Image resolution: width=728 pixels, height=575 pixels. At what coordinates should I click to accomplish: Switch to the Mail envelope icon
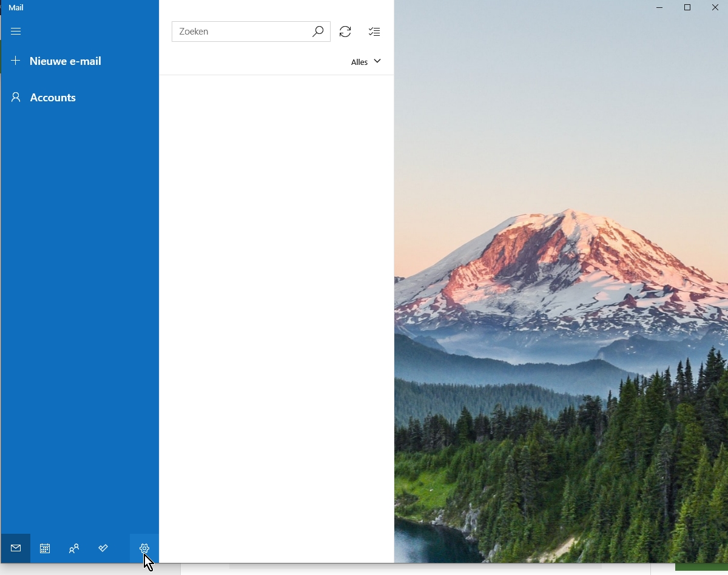pyautogui.click(x=16, y=548)
